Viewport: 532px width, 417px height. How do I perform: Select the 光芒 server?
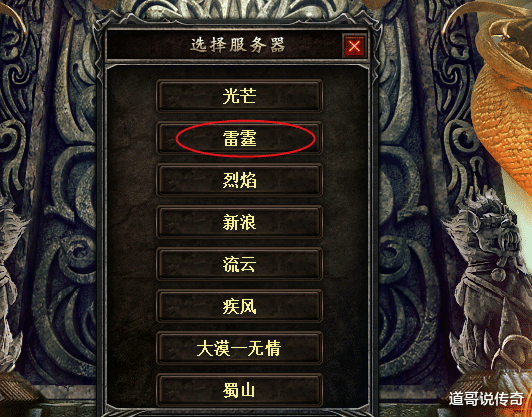239,96
